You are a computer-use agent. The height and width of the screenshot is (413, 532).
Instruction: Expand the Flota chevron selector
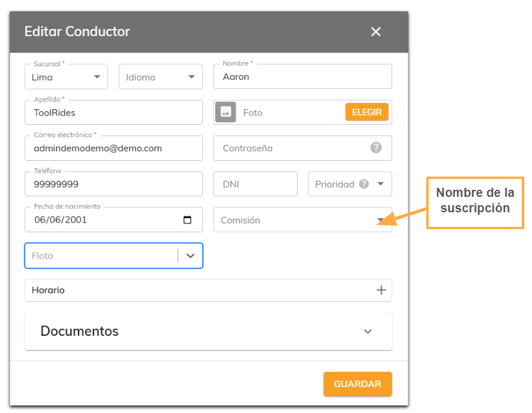click(191, 256)
